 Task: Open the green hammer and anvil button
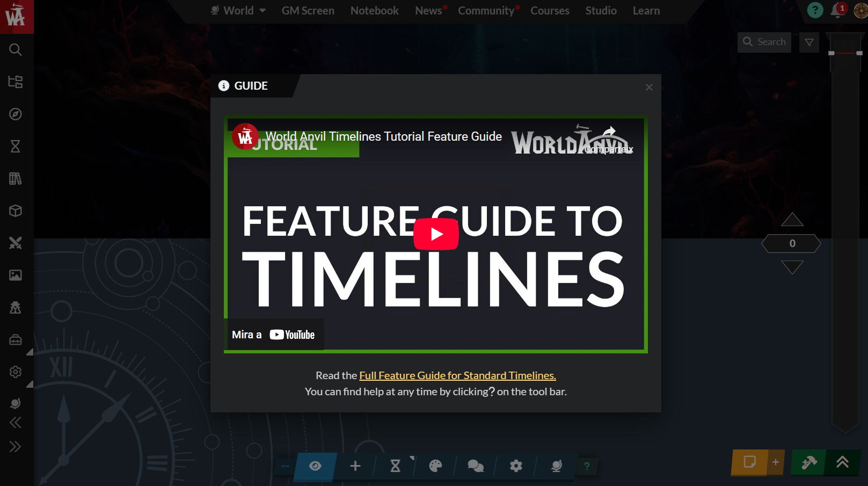[808, 462]
